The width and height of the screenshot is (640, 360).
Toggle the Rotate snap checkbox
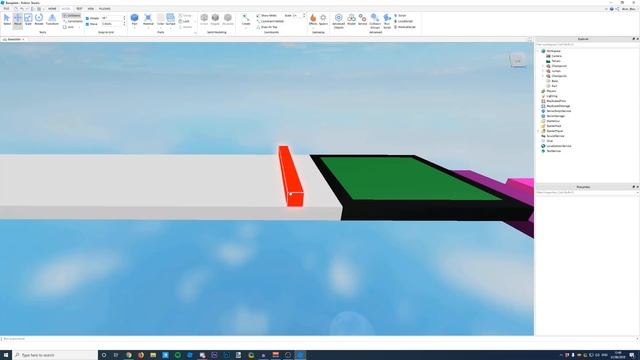87,18
